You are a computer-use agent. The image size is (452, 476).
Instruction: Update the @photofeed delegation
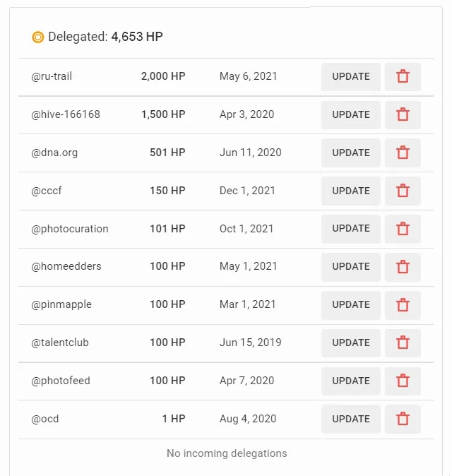point(351,381)
